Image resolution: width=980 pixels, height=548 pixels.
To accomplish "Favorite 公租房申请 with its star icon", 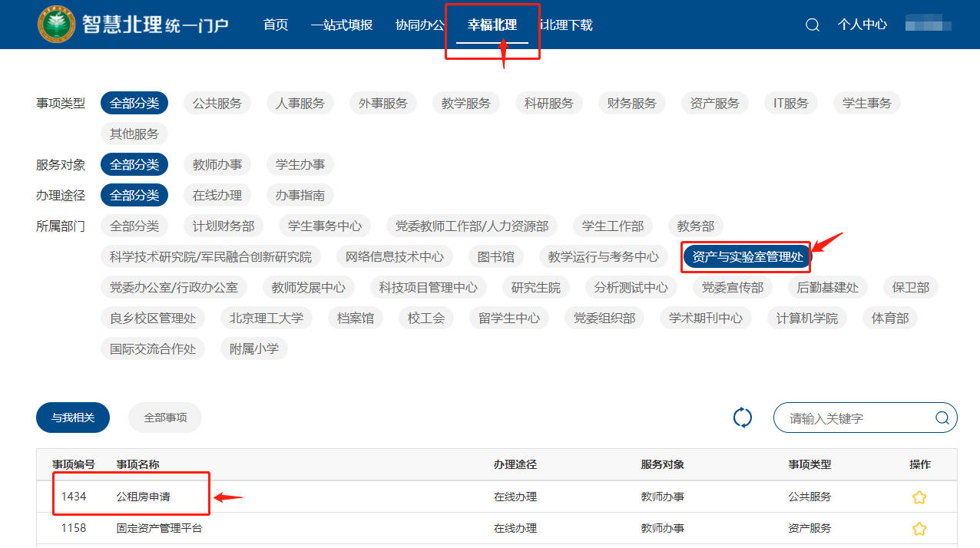I will point(919,497).
